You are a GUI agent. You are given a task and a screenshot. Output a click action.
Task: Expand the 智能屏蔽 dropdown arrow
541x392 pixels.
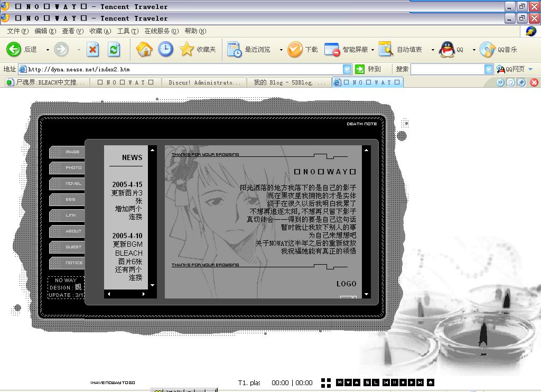(x=372, y=50)
